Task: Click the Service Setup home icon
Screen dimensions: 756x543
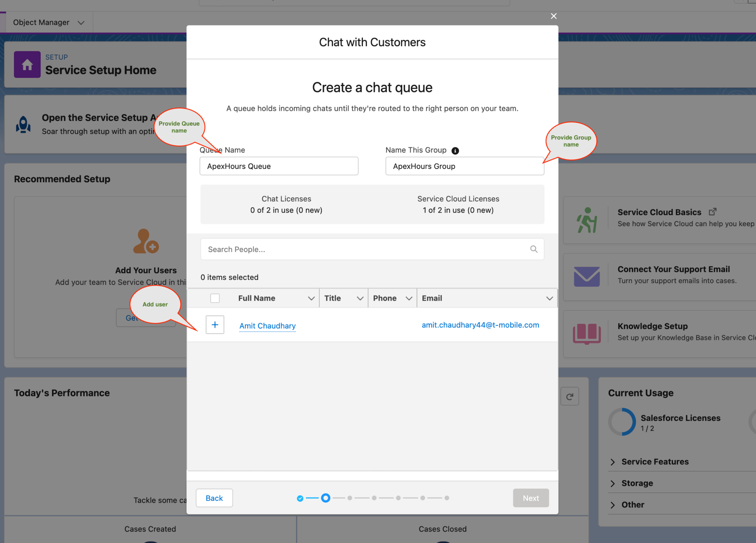Action: (27, 64)
